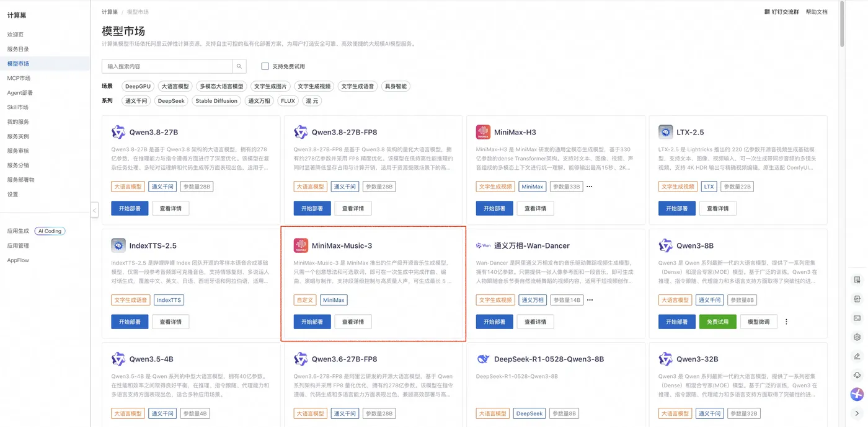Expand the right toolbar chevron arrow
Viewport: 868px width, 427px height.
point(857,413)
